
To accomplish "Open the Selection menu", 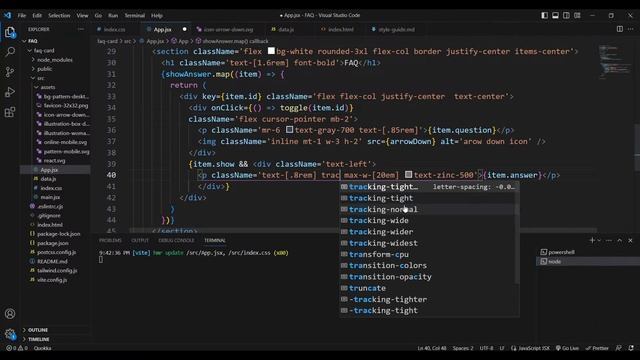I will pos(59,16).
